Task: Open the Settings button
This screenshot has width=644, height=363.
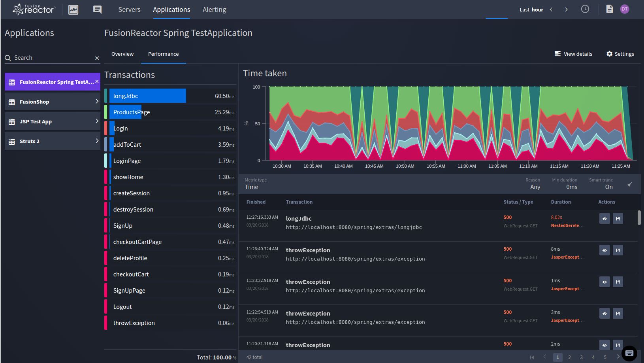Action: (x=620, y=54)
